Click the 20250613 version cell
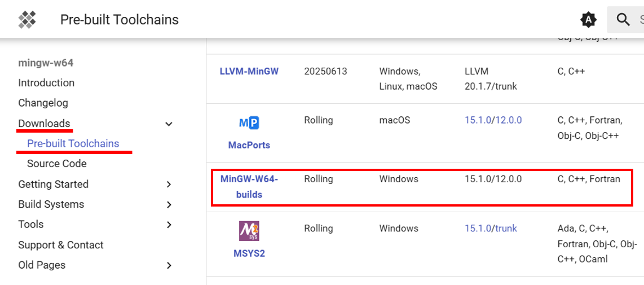 coord(326,71)
